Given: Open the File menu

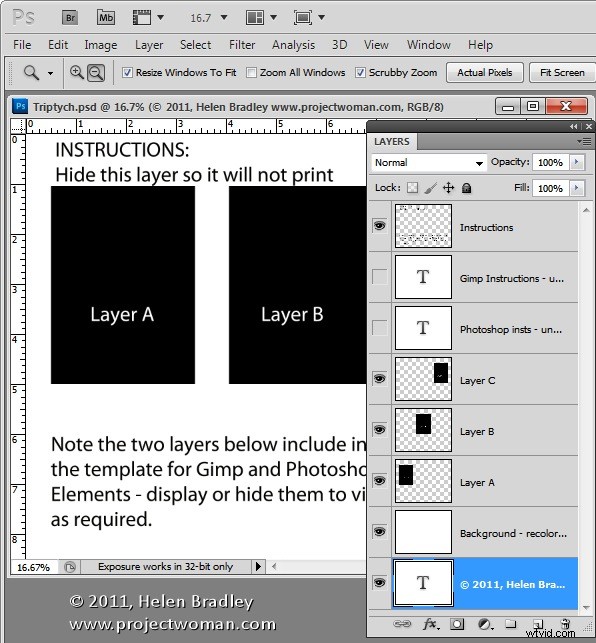Looking at the screenshot, I should (22, 44).
